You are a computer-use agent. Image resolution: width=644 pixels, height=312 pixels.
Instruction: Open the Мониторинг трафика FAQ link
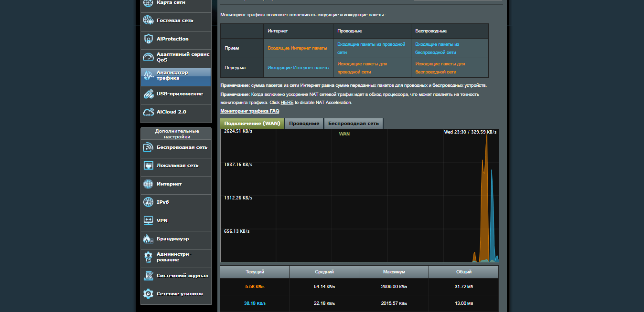[x=249, y=111]
